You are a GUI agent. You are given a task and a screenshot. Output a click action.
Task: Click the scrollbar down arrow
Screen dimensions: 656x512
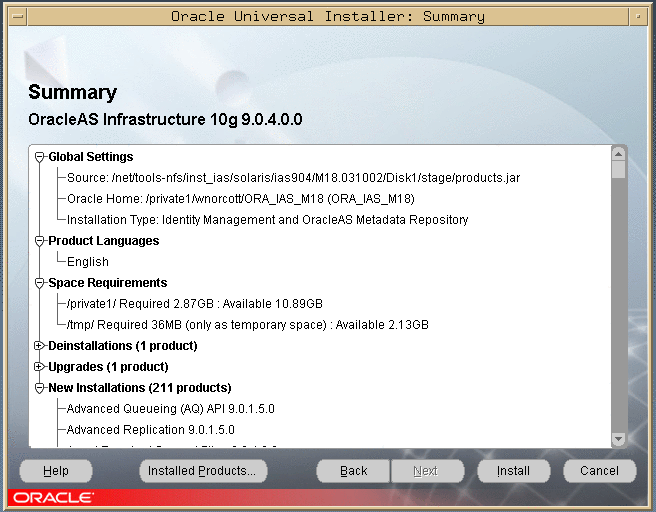point(618,439)
